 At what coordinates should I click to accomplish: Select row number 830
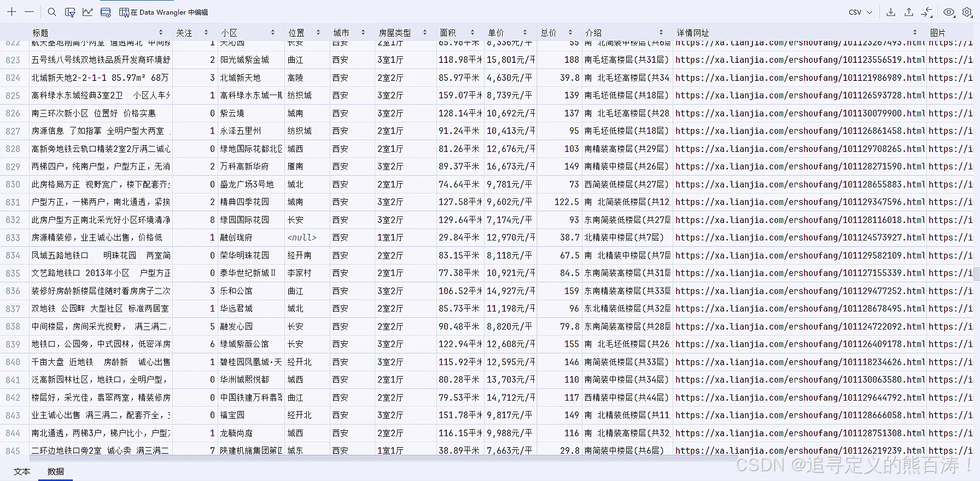(x=13, y=185)
